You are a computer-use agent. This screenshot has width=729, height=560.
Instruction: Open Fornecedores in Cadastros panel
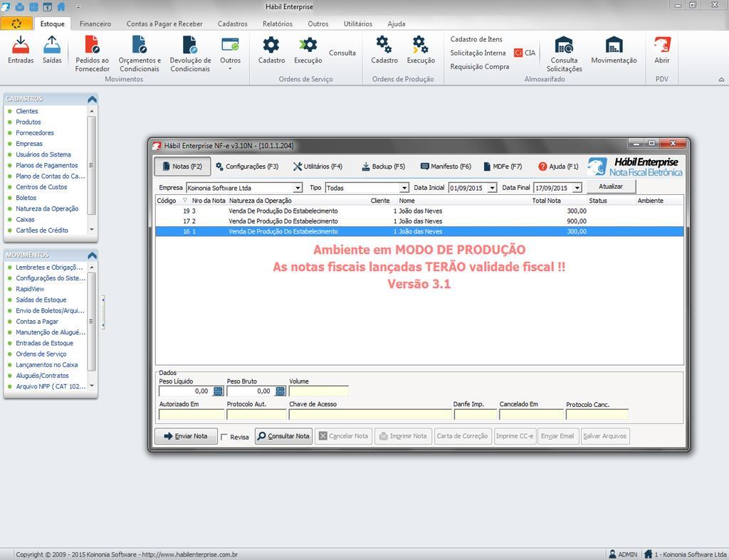pos(35,133)
